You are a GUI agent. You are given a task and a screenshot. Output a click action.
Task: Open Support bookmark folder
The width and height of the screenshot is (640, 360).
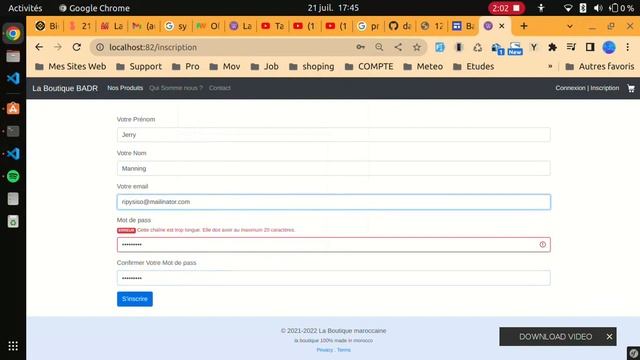pyautogui.click(x=139, y=66)
